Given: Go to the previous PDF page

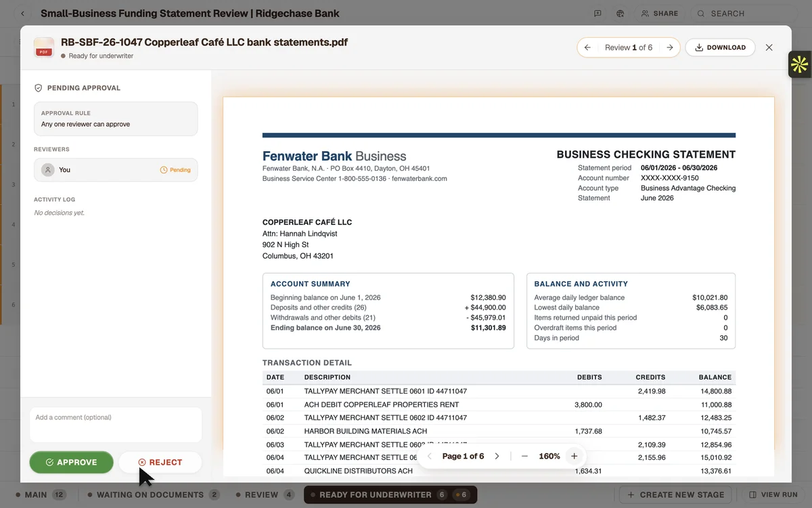Looking at the screenshot, I should 429,457.
